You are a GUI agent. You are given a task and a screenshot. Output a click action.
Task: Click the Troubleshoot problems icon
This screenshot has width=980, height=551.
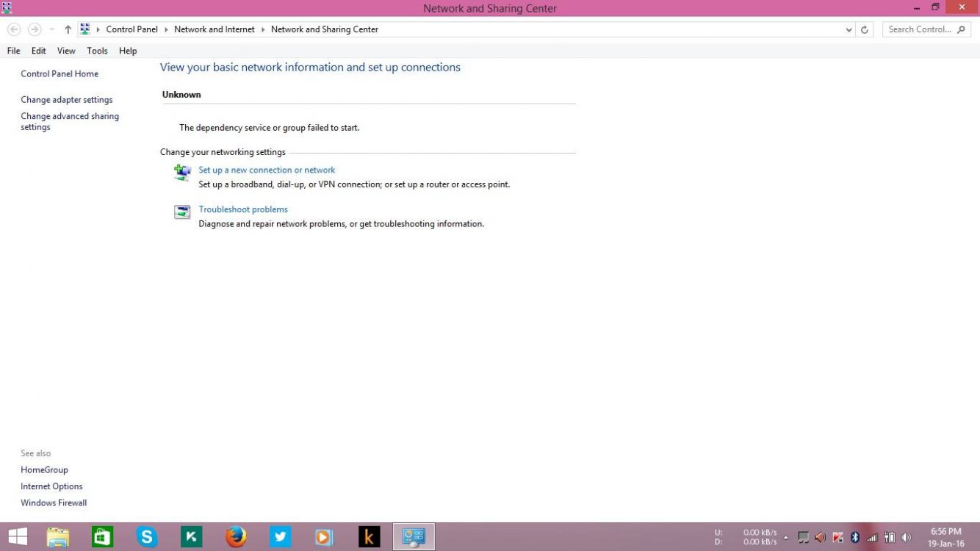coord(182,212)
